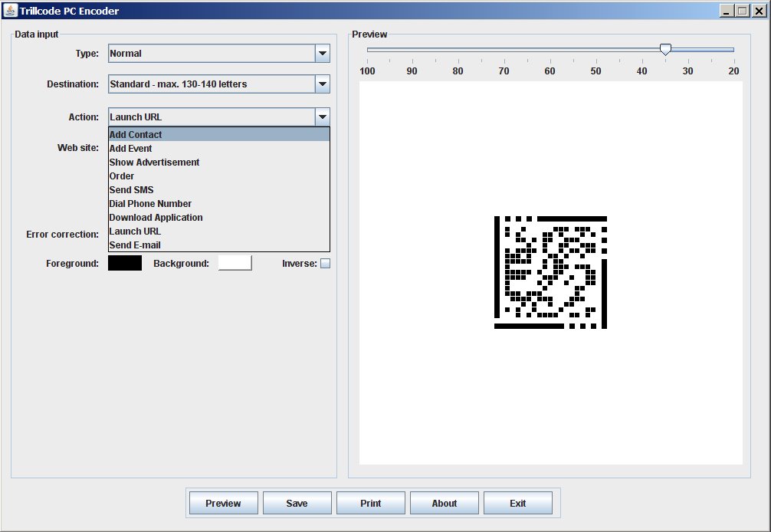Screen dimensions: 771x532
Task: Save the generated code with Save
Action: (297, 503)
